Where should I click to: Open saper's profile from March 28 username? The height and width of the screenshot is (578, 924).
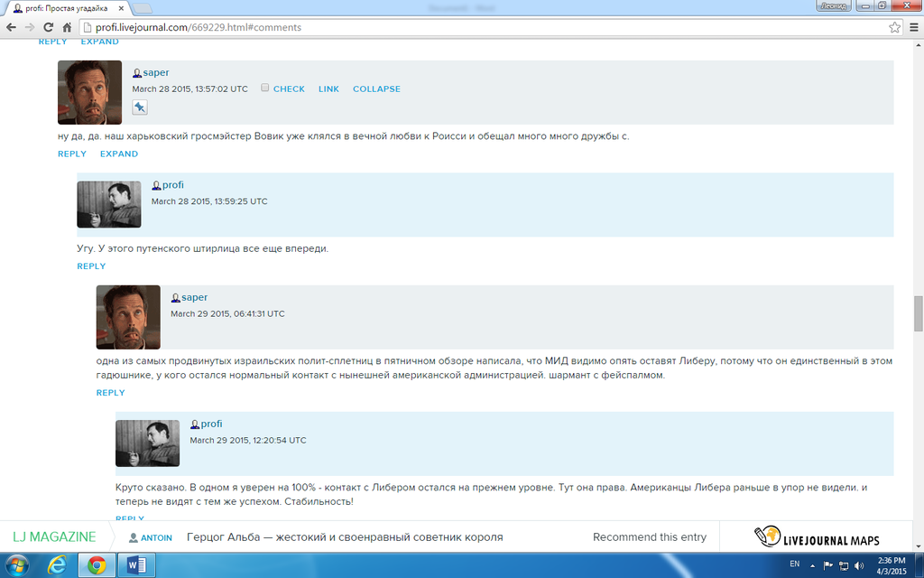156,72
